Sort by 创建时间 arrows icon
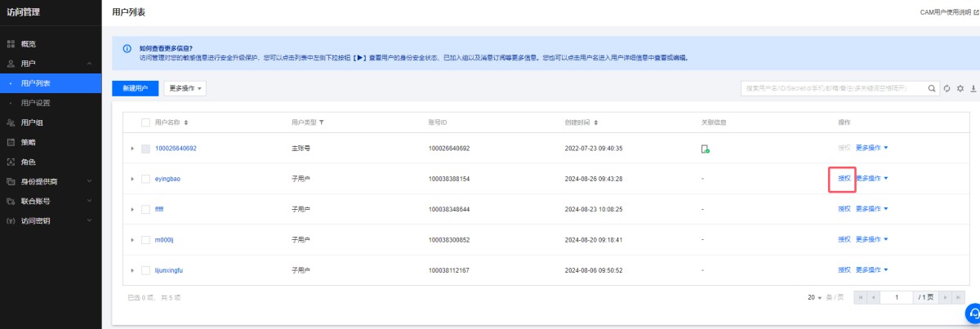 pos(596,122)
